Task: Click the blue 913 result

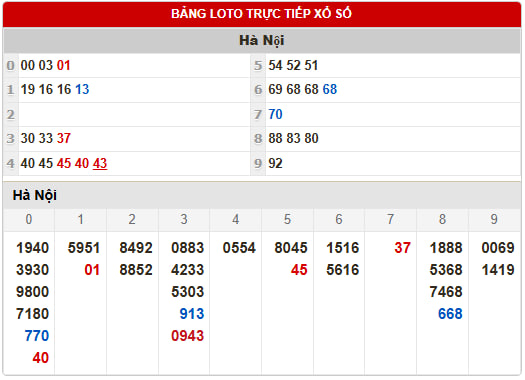Action: coord(192,314)
